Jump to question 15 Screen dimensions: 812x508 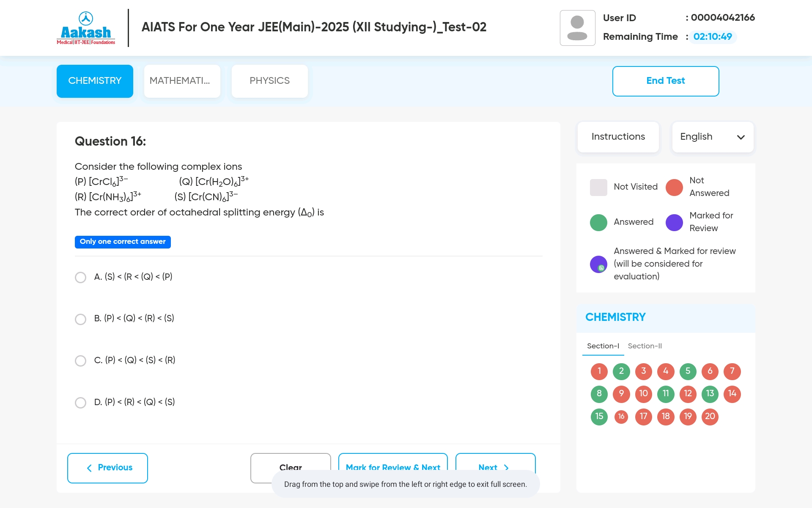click(599, 417)
